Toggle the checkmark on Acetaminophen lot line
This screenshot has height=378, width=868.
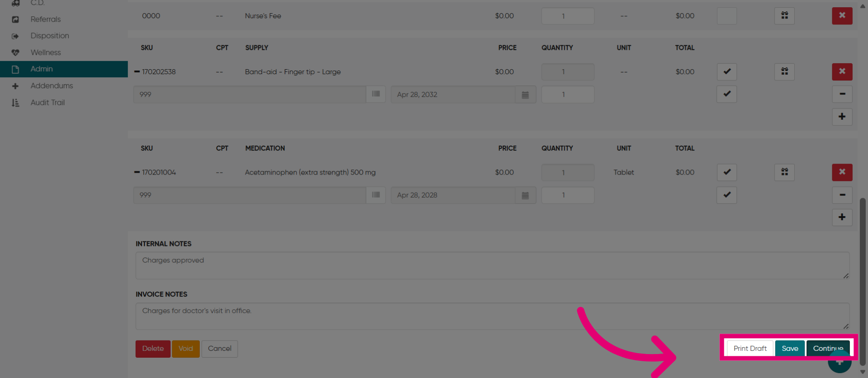[x=726, y=195]
